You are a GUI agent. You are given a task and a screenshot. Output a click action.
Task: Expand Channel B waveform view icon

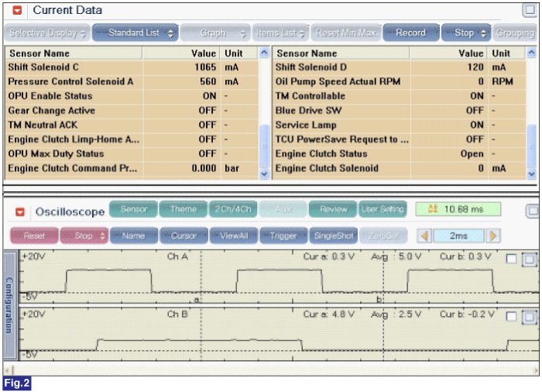coord(529,316)
